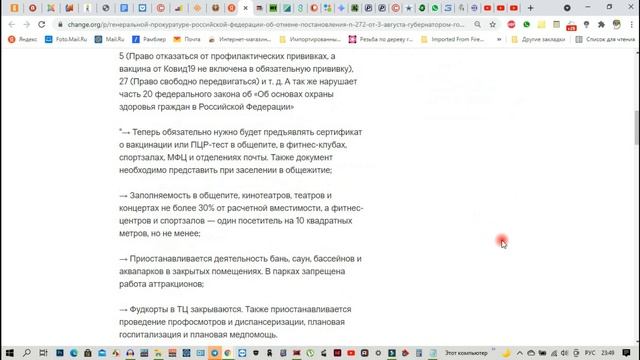Open the Windows notification center

[627, 353]
